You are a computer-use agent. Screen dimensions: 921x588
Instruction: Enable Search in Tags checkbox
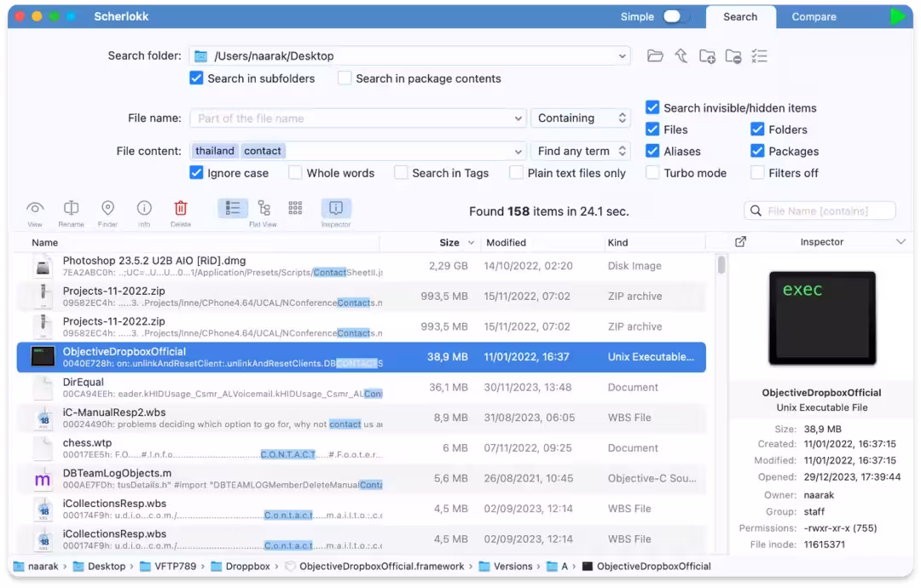point(401,172)
